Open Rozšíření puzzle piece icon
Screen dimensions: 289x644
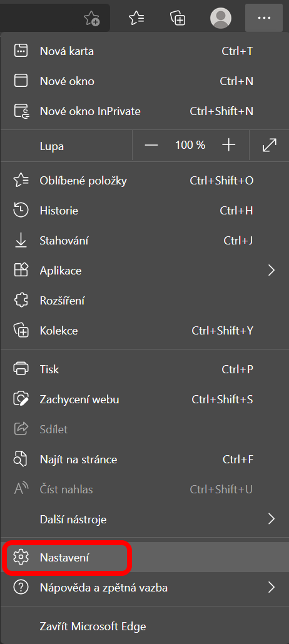(x=21, y=301)
